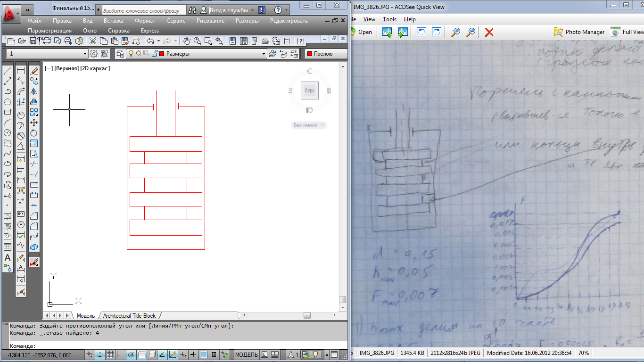The image size is (644, 362).
Task: Select the Multiline Text 'A' tool
Action: pyautogui.click(x=8, y=258)
